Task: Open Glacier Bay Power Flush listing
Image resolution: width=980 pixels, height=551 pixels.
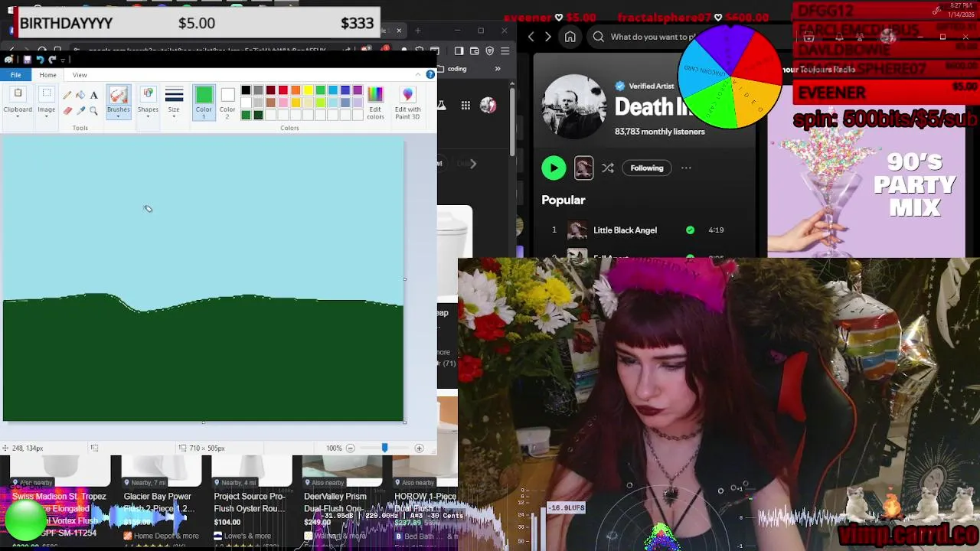Action: pyautogui.click(x=158, y=502)
